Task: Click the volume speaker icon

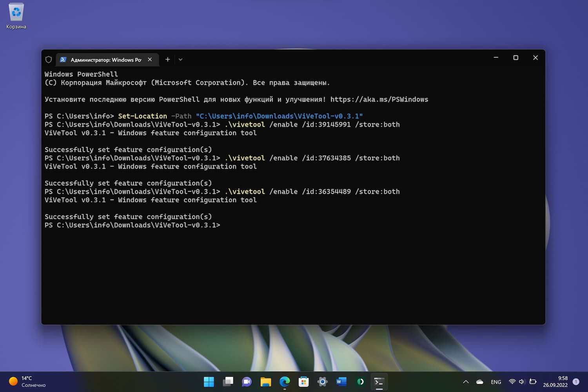Action: coord(522,382)
